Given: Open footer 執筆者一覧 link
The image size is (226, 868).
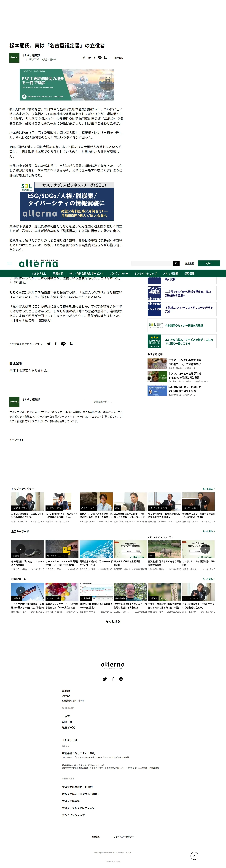Looking at the screenshot, I should point(68,728).
